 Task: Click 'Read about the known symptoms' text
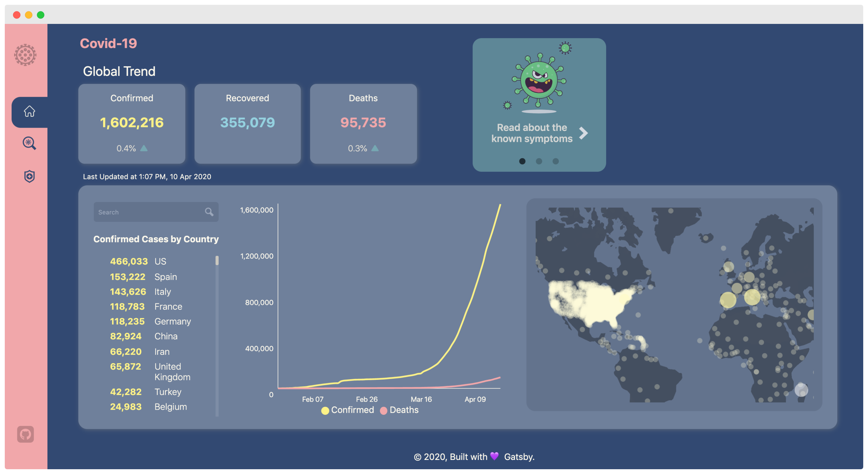point(532,133)
